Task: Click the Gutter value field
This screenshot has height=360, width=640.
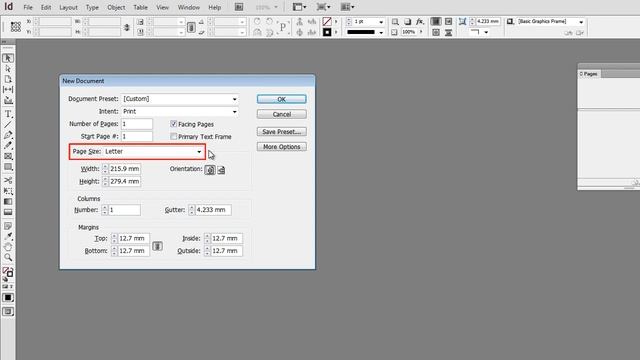Action: 213,210
